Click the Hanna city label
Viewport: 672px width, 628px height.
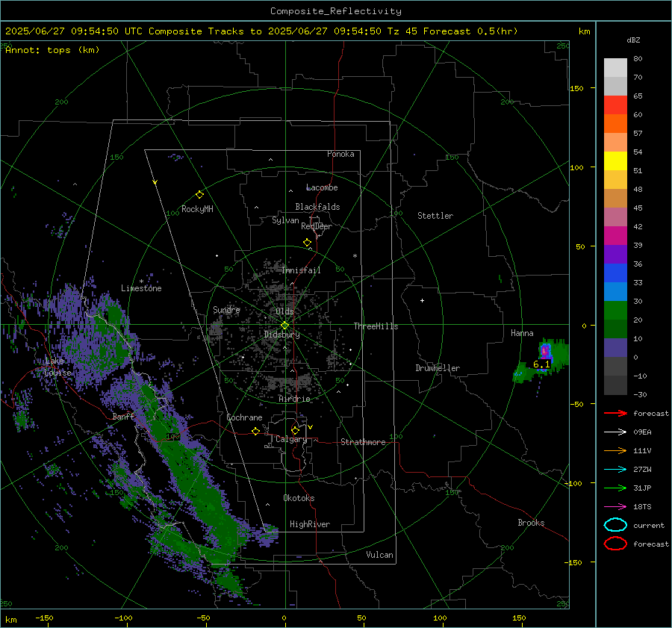point(522,333)
